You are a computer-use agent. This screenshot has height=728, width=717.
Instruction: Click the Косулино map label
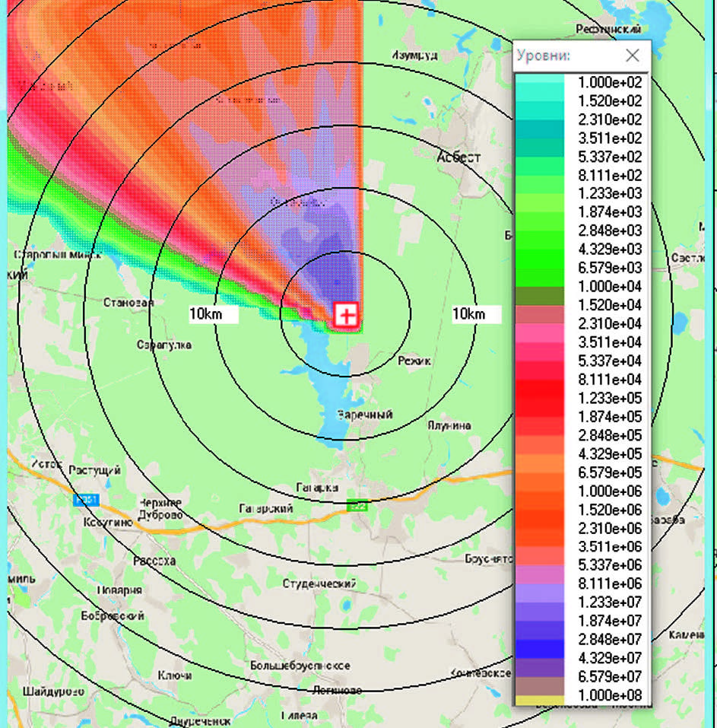pos(108,523)
